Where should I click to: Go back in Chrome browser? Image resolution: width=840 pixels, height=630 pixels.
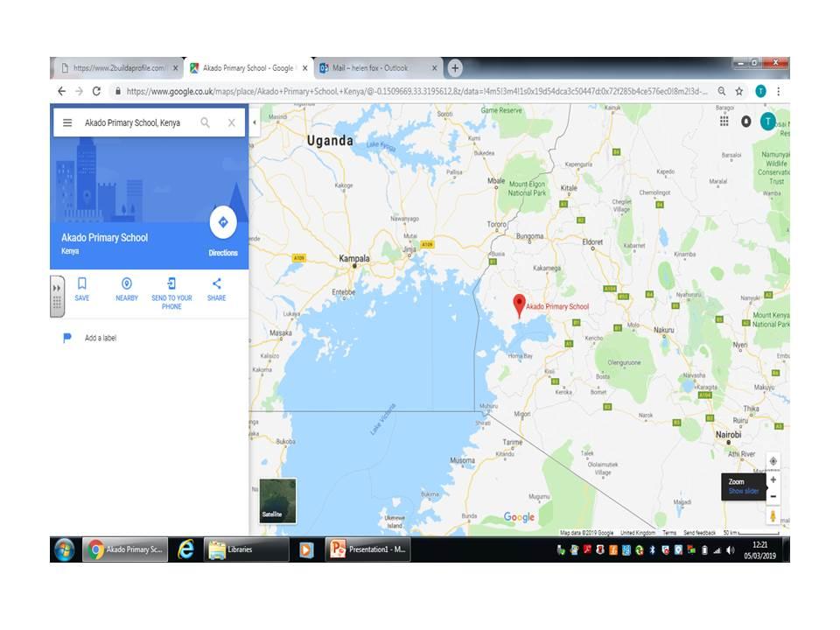[61, 91]
